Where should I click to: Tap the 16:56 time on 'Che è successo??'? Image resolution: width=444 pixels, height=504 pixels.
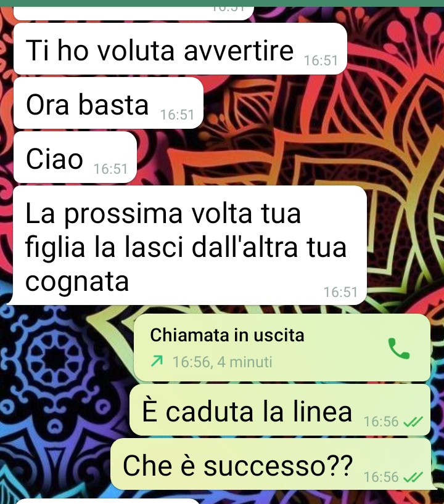point(381,477)
